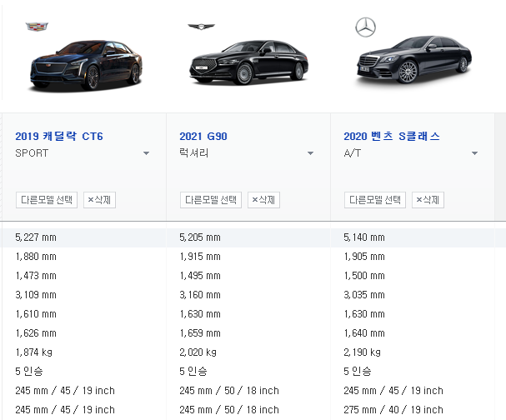The image size is (506, 420).
Task: Click the Genesis winged logo
Action: pyautogui.click(x=199, y=27)
